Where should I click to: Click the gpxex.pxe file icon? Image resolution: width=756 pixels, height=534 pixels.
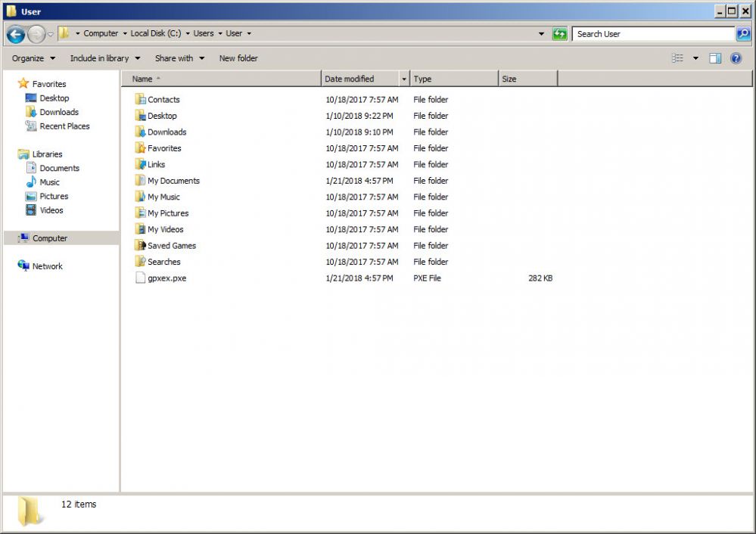click(140, 278)
